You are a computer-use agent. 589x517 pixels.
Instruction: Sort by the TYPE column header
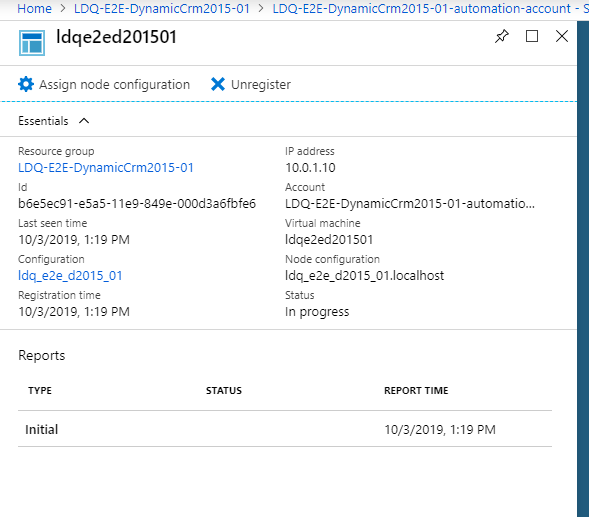[40, 390]
